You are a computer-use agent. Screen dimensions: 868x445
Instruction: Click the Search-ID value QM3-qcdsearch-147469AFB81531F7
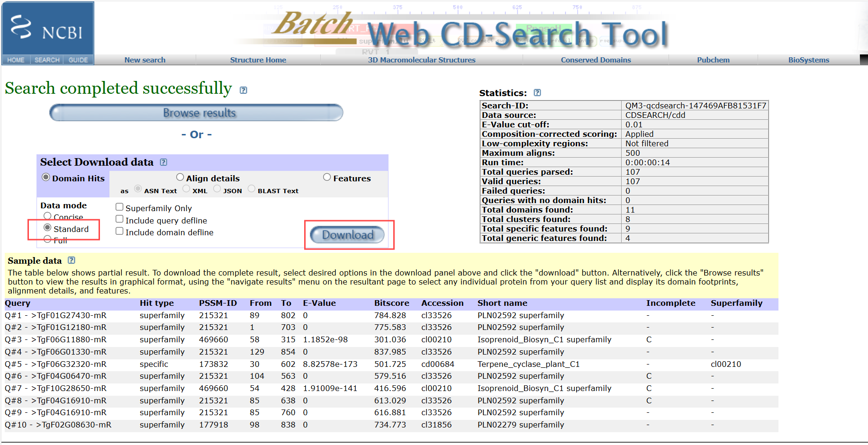point(696,106)
